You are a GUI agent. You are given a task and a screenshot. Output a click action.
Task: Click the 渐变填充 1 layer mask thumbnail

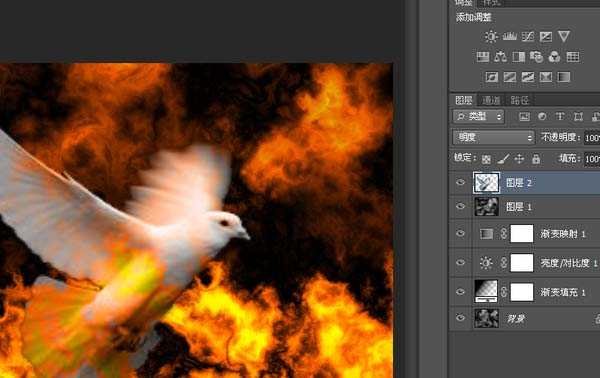point(522,292)
